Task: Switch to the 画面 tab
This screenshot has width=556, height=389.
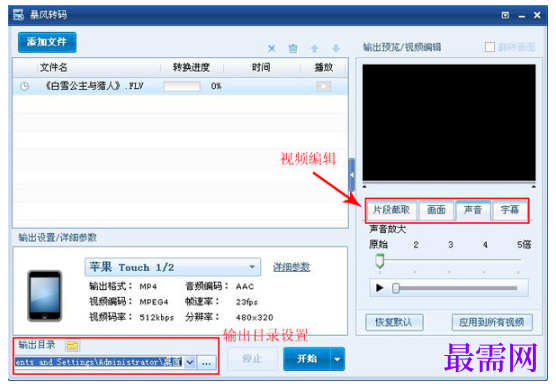Action: coord(436,210)
